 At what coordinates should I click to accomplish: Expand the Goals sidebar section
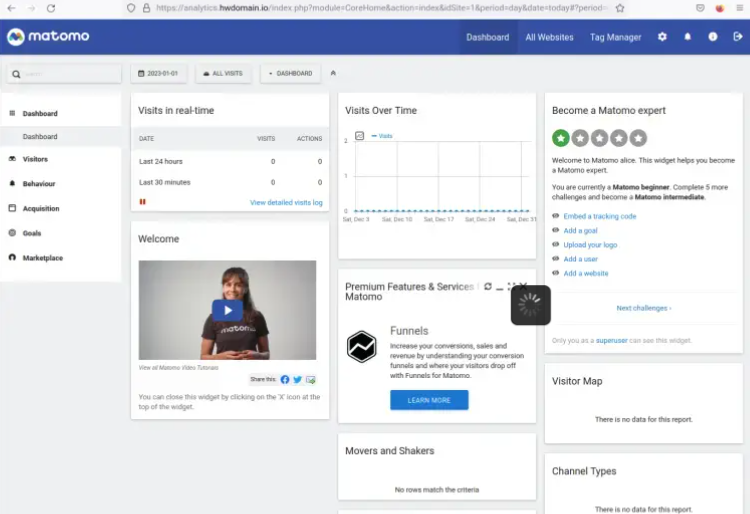click(32, 233)
